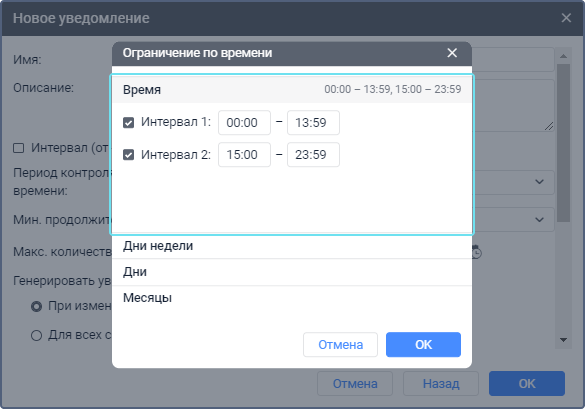
Task: Expand the Дни section
Action: [292, 272]
